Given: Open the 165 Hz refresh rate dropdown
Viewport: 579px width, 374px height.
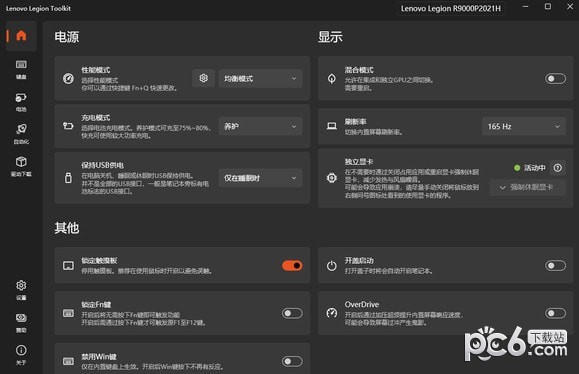Looking at the screenshot, I should tap(524, 126).
